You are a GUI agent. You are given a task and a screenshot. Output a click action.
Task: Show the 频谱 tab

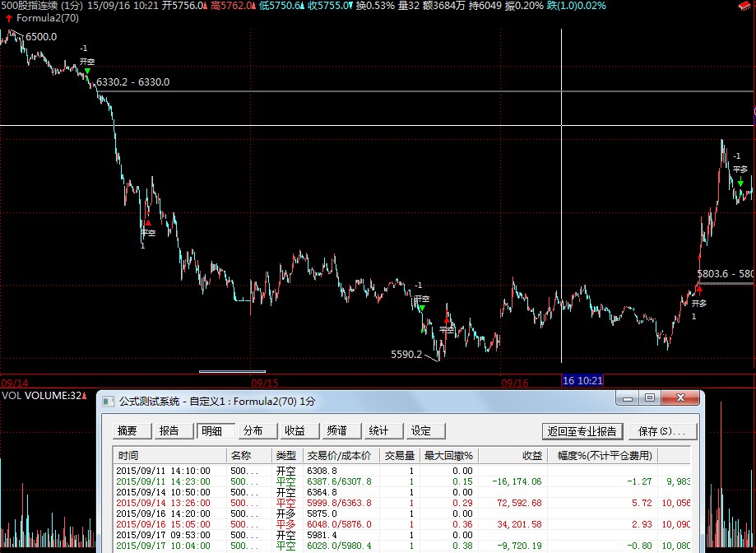(x=337, y=430)
